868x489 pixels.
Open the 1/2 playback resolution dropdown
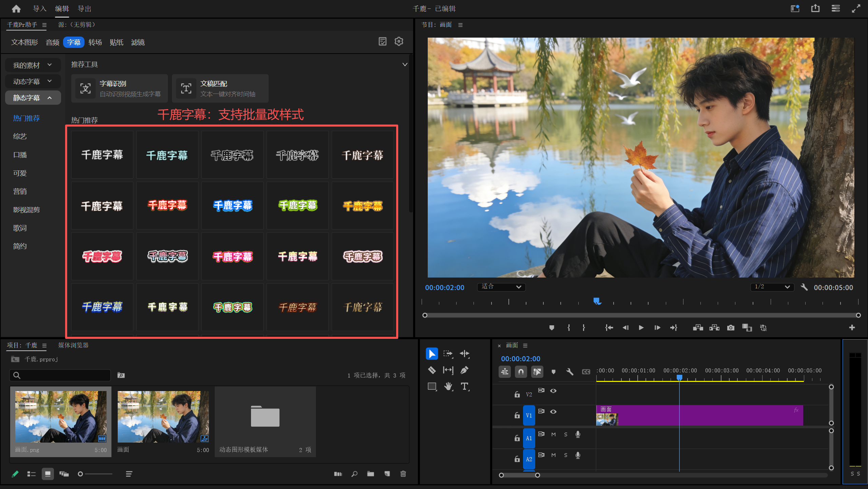click(772, 287)
